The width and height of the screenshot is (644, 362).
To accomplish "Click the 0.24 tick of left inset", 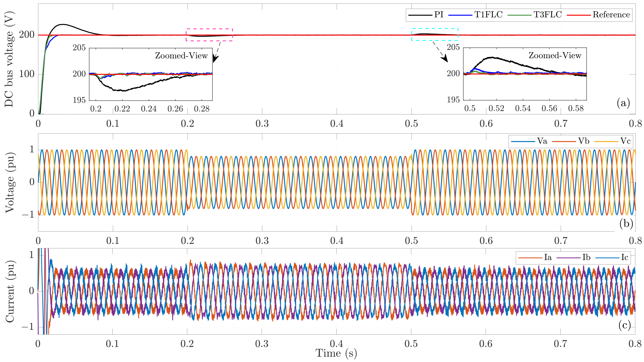I will [149, 109].
